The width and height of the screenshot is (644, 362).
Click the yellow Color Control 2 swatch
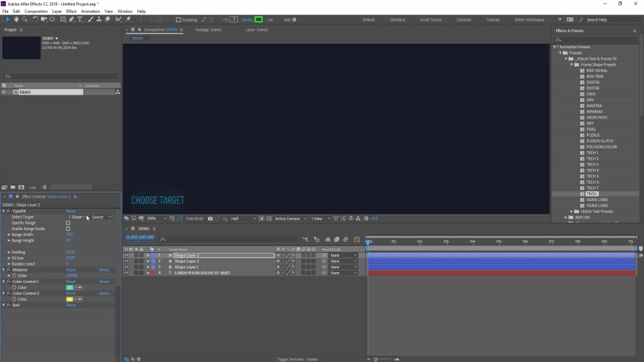[x=70, y=299]
